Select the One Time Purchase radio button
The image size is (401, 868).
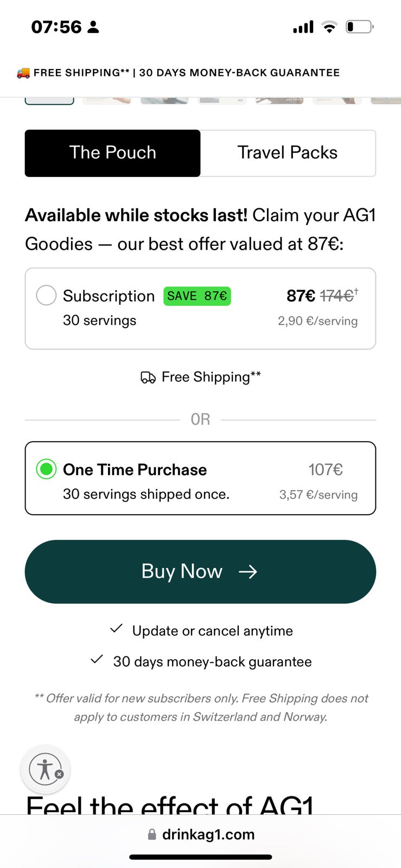[x=46, y=469]
